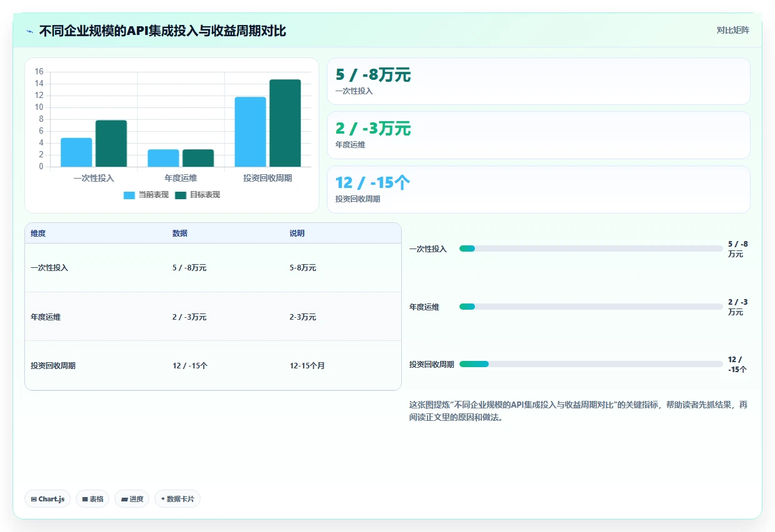
Task: Click the 12 / -15个 progress value label
Action: [737, 365]
